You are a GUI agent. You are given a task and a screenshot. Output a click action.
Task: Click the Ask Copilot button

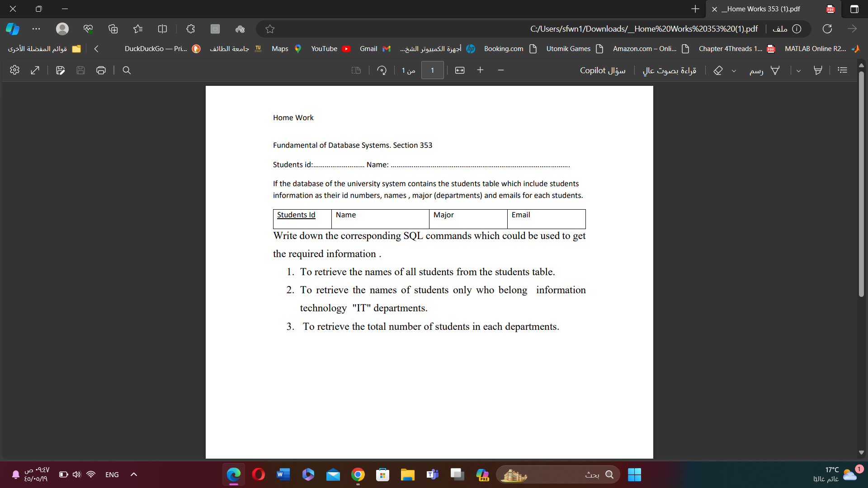[x=603, y=70]
